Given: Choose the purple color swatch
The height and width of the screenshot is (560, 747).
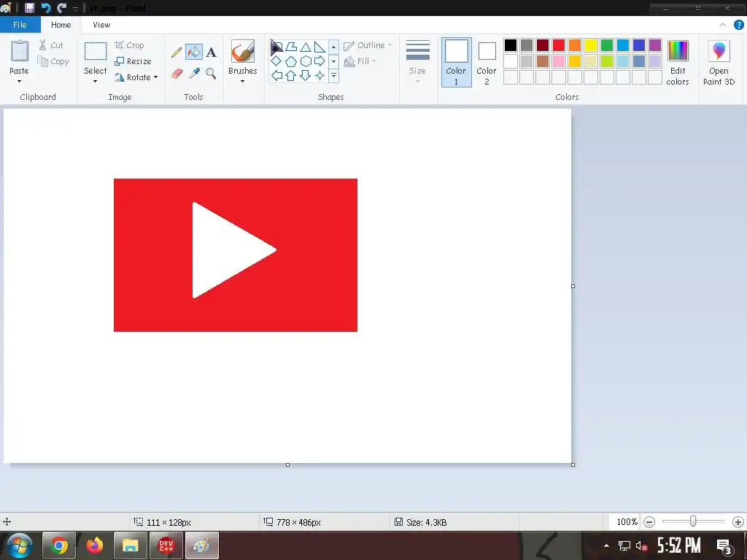Looking at the screenshot, I should point(655,45).
